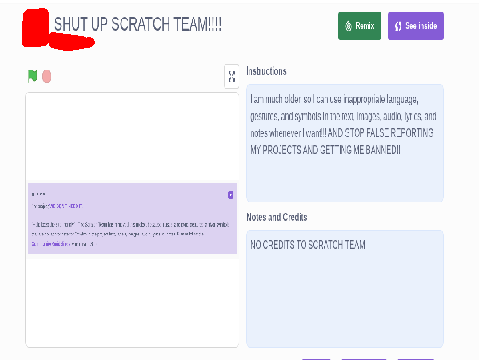Click the lavender message box body text
The image size is (480, 360).
130,229
